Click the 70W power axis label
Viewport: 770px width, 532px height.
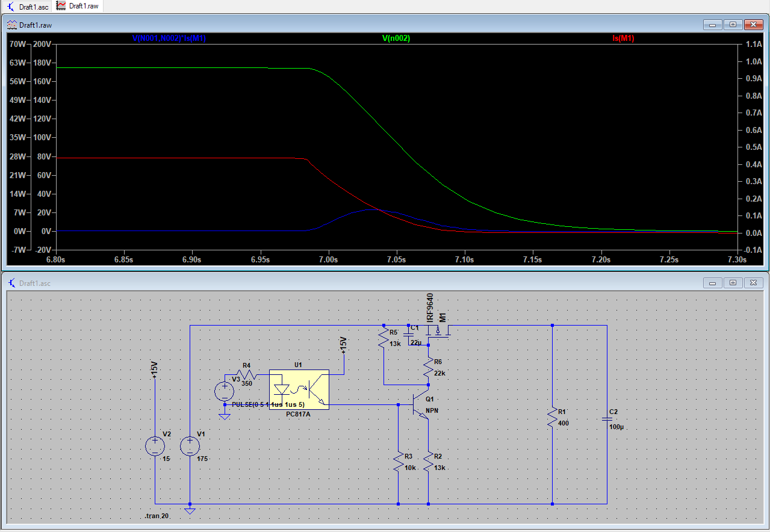click(18, 44)
